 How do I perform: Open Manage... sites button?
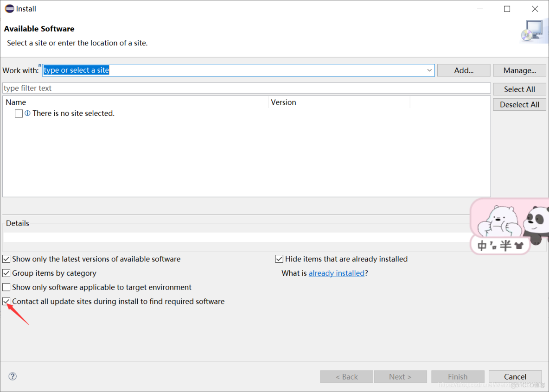pyautogui.click(x=519, y=70)
